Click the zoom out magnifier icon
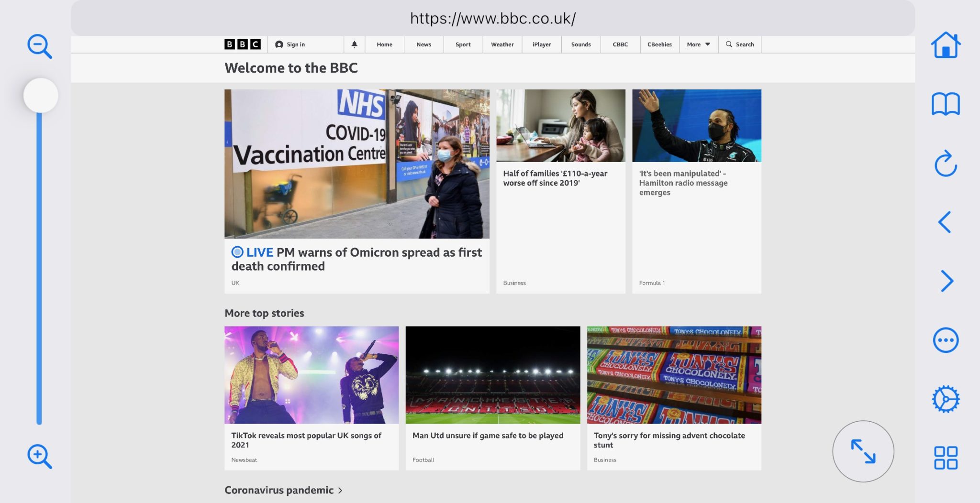 click(x=39, y=46)
